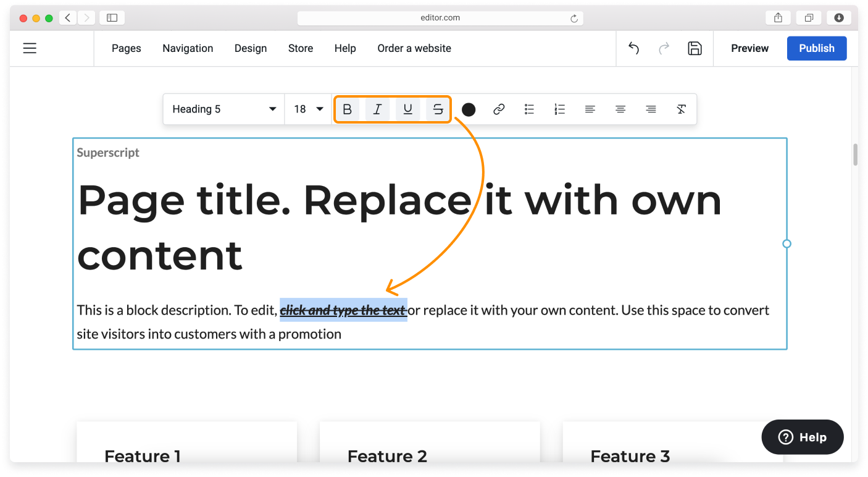Open the Design menu

coord(251,48)
